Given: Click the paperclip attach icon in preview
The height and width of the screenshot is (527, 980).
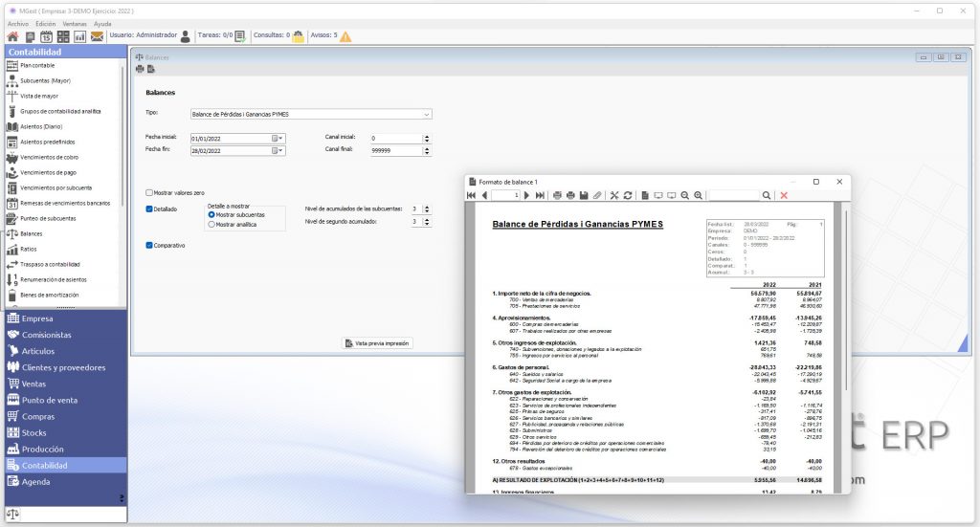Looking at the screenshot, I should 597,195.
